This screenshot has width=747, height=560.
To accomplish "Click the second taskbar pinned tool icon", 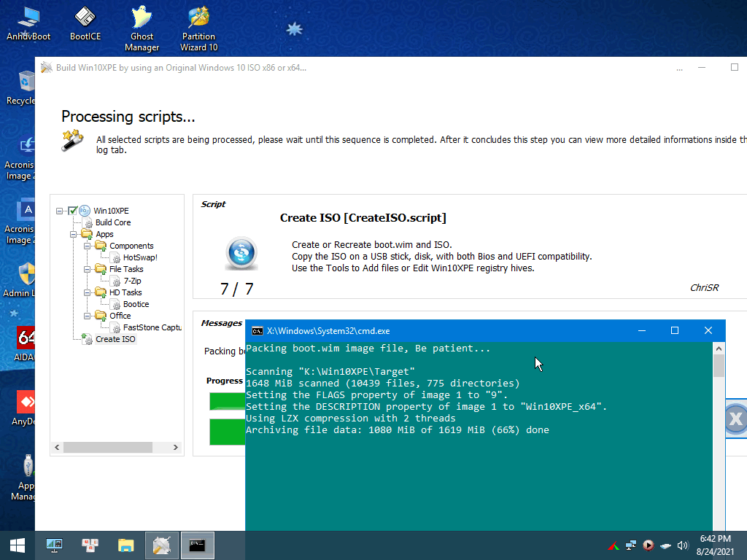I will [90, 545].
